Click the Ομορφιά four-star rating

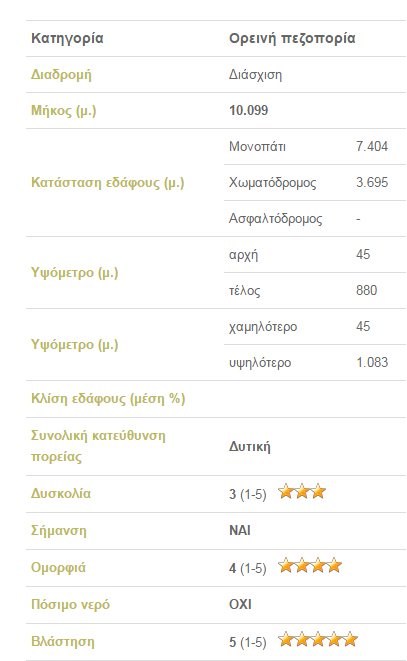tap(310, 566)
